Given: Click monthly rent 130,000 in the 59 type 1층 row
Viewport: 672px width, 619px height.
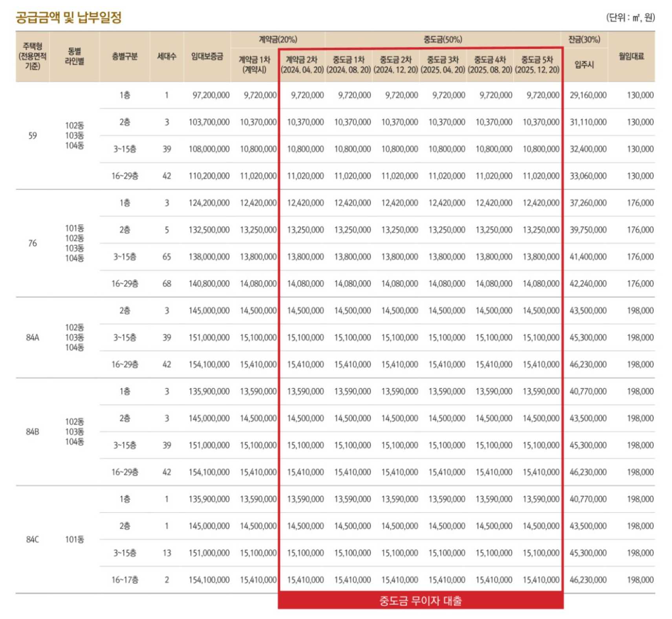Looking at the screenshot, I should (x=640, y=95).
